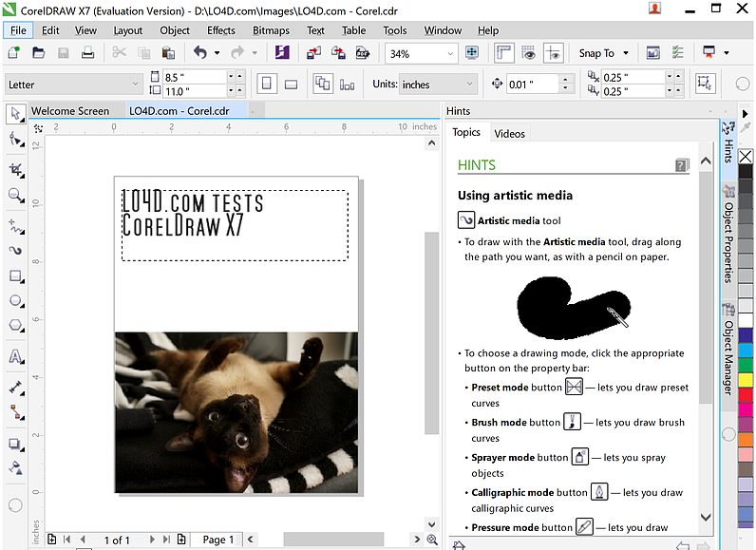This screenshot has height=550, width=756.
Task: Click Zoom navigator icon at canvas corner
Action: [x=432, y=540]
